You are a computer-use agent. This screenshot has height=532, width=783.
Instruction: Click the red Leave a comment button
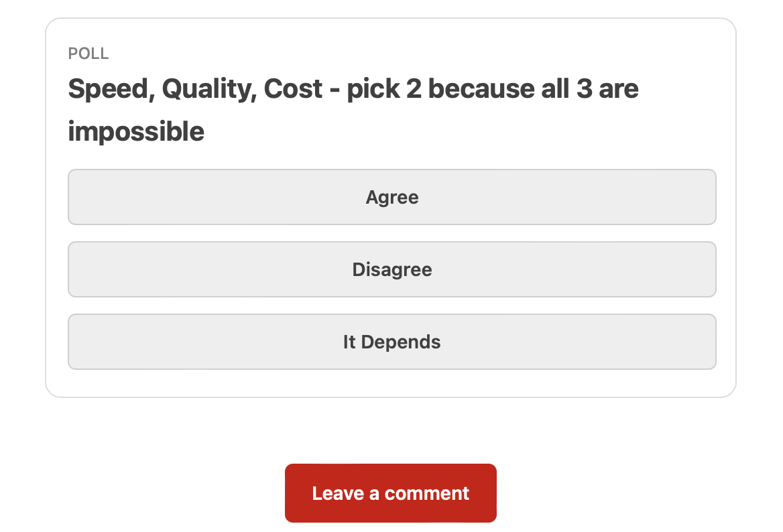pyautogui.click(x=390, y=493)
